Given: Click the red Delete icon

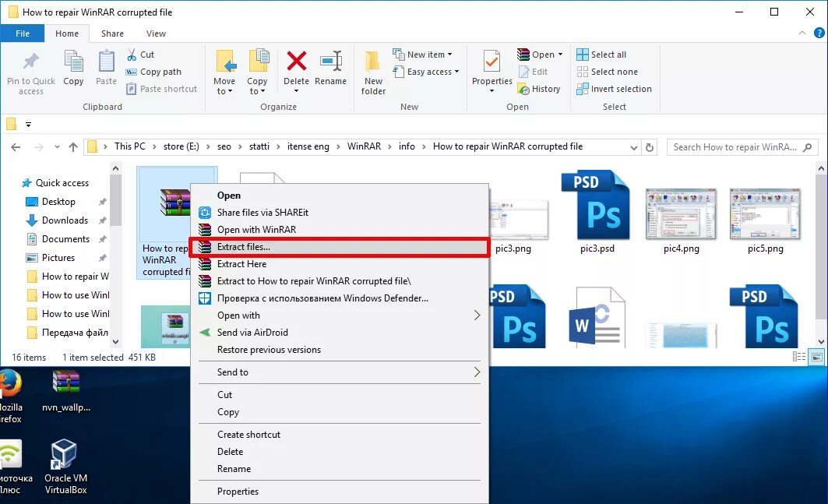Looking at the screenshot, I should pyautogui.click(x=296, y=61).
